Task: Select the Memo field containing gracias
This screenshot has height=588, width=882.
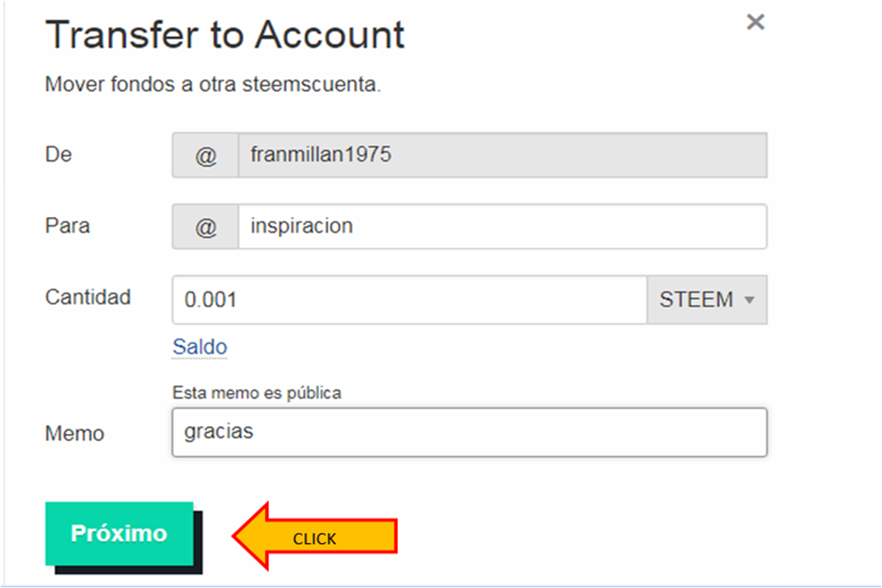Action: tap(469, 432)
